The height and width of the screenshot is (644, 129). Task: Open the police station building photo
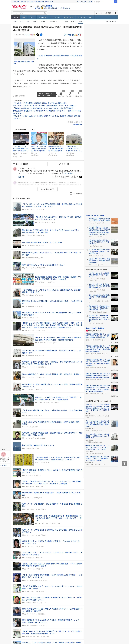tap(24, 49)
